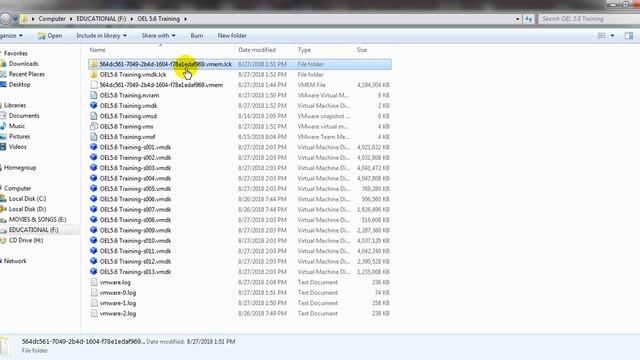Select Computer in navigation pane
The height and width of the screenshot is (360, 640).
(17, 188)
